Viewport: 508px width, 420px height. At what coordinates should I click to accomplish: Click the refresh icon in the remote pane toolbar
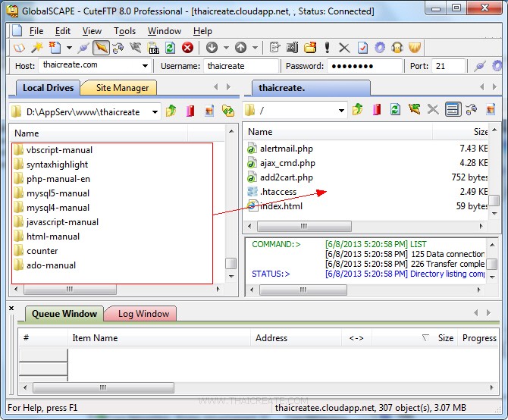395,110
